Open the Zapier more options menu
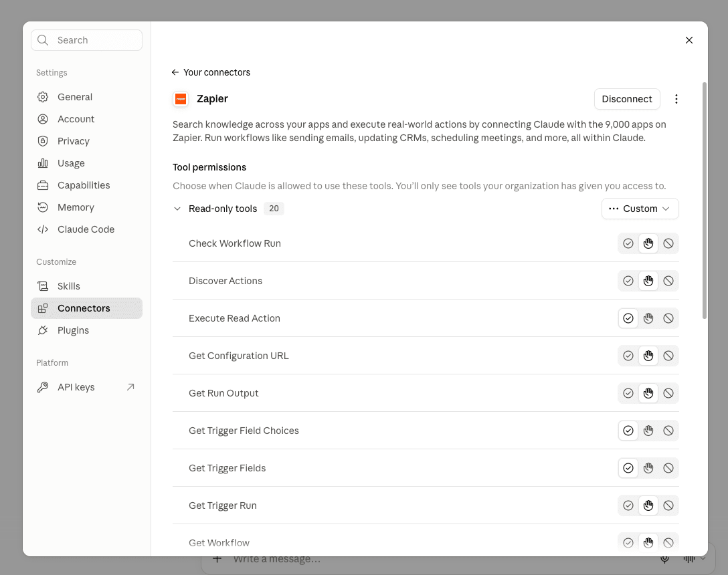Screen dimensions: 728x575 (676, 99)
